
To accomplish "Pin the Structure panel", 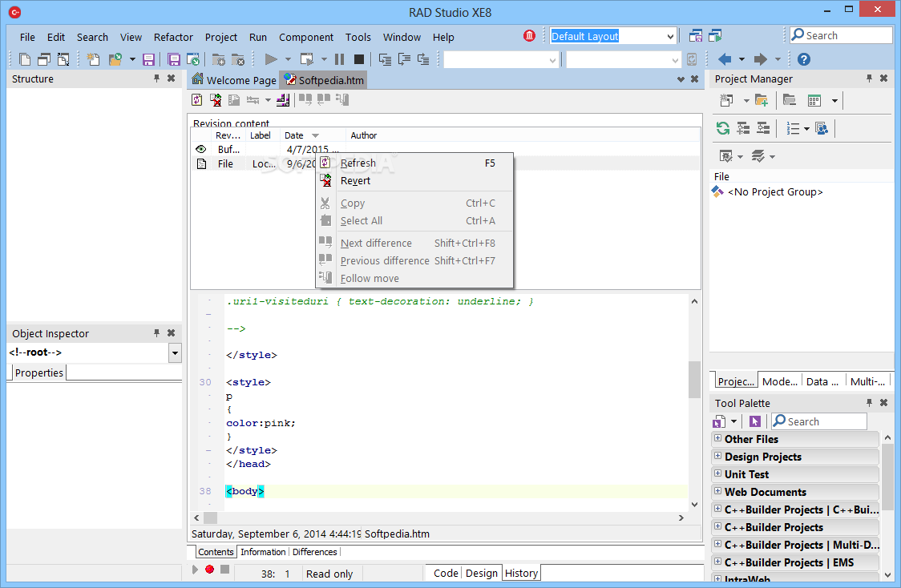I will (x=156, y=78).
